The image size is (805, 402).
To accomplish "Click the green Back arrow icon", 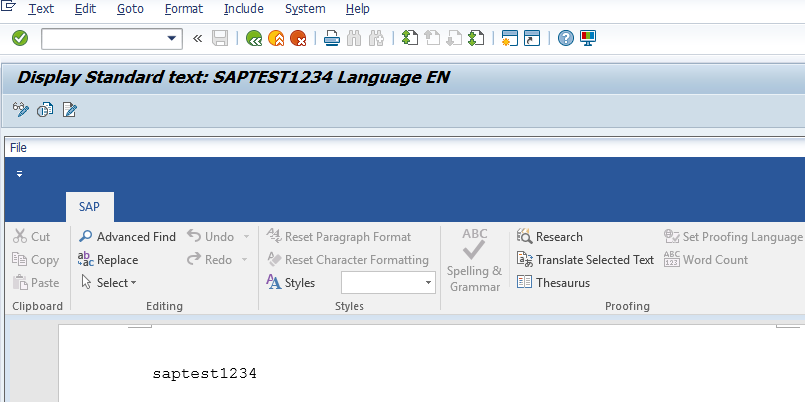I will pyautogui.click(x=254, y=39).
